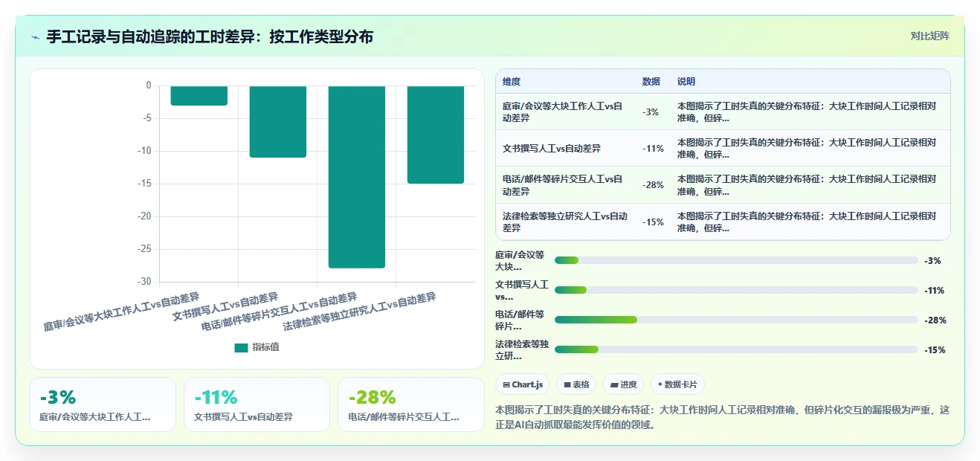Click the -11% progress bar
The image size is (980, 461).
[736, 290]
